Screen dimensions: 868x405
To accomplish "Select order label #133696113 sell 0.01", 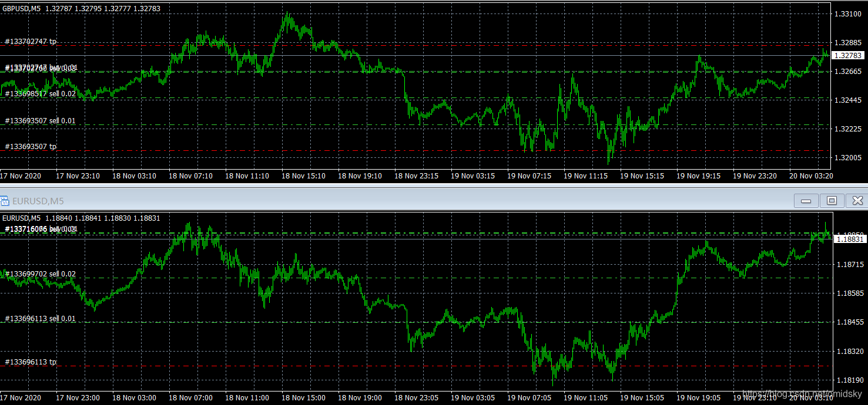I will coord(41,319).
